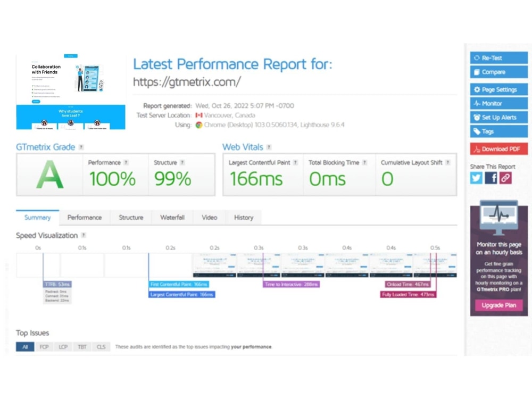Screen dimensions: 532x399
Task: Click the TTFB 53ms marker
Action: (x=57, y=284)
